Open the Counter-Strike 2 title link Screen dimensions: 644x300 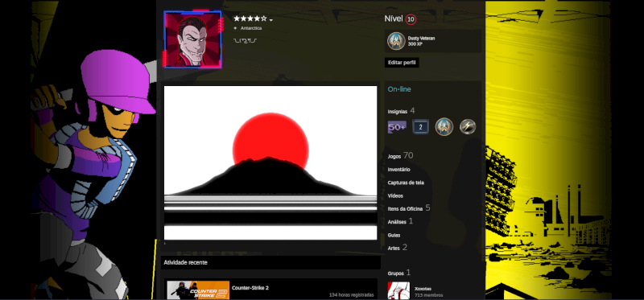(x=250, y=288)
